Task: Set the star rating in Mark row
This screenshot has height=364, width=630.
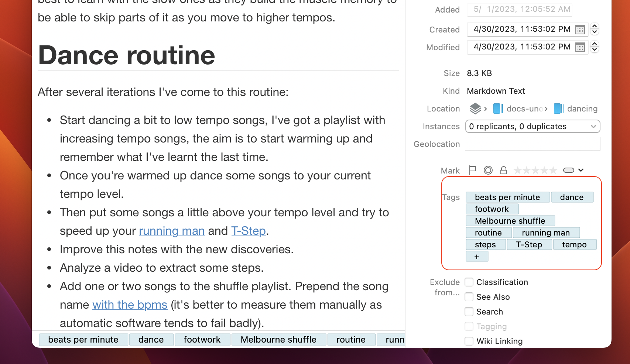Action: pyautogui.click(x=535, y=170)
